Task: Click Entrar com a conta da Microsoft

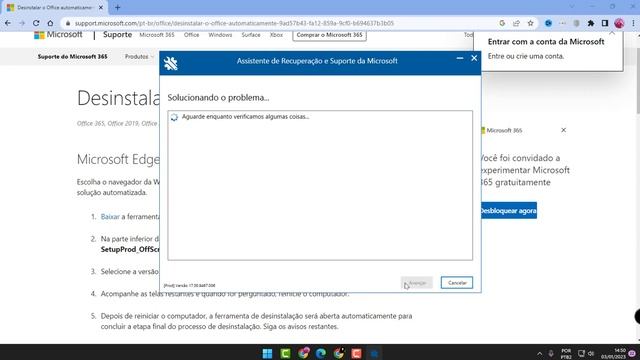Action: click(546, 42)
